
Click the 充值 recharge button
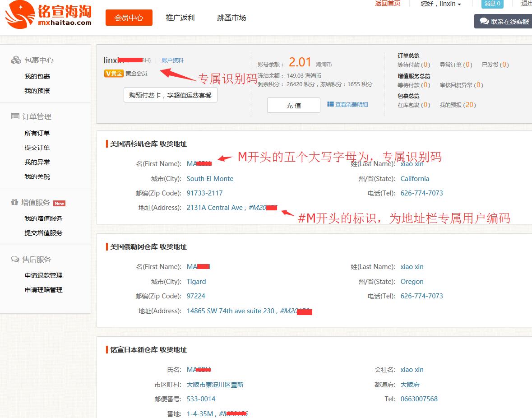pos(293,105)
